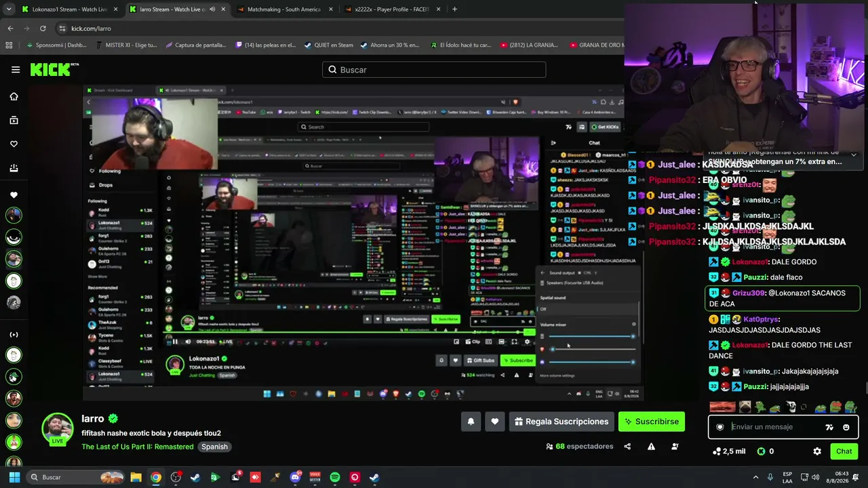Open the MISTER XI bookmark
The width and height of the screenshot is (868, 488).
[125, 45]
